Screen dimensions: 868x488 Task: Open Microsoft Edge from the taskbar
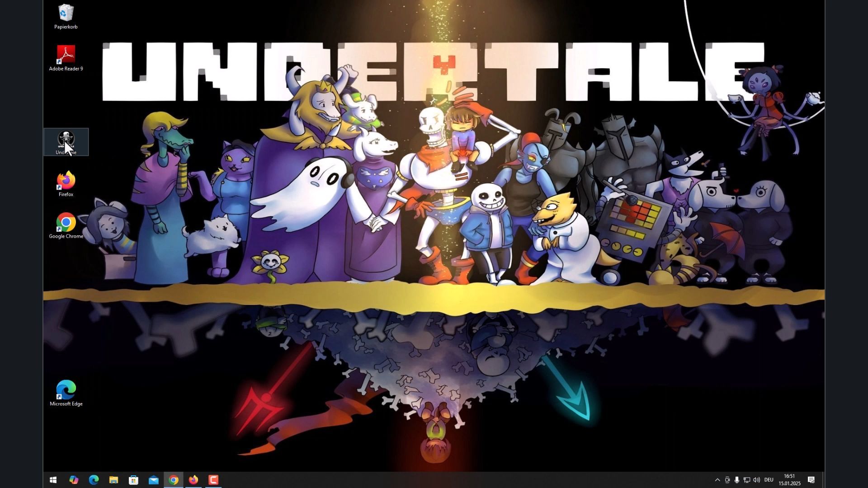pos(94,480)
